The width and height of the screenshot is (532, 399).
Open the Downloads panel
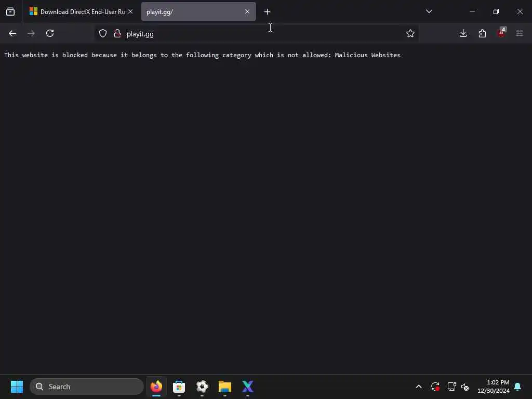(463, 33)
